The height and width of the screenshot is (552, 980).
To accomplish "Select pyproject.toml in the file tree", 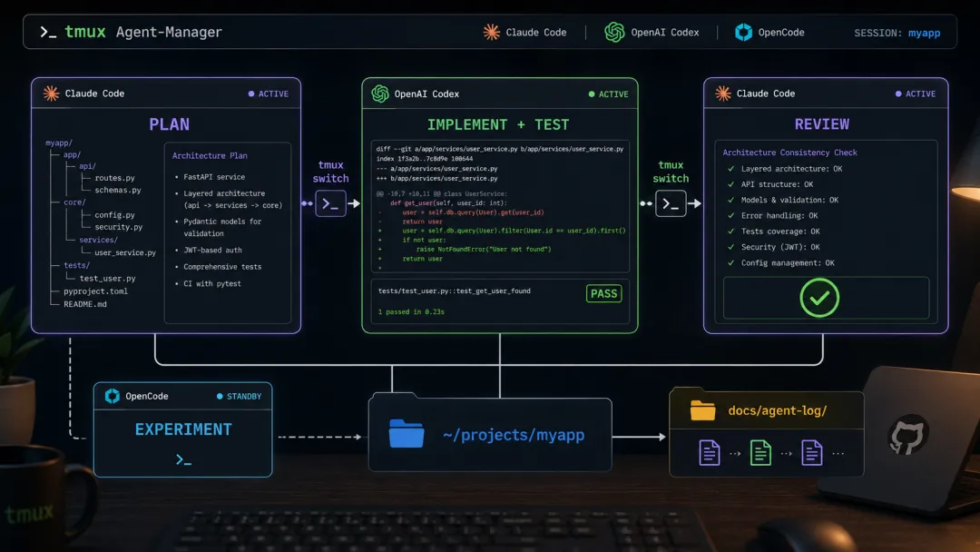I will (x=95, y=291).
